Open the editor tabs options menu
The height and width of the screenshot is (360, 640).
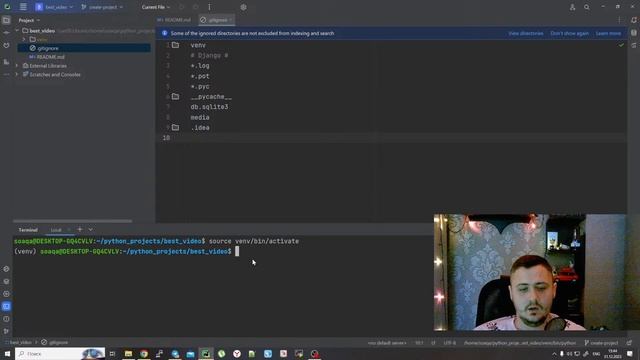point(619,20)
